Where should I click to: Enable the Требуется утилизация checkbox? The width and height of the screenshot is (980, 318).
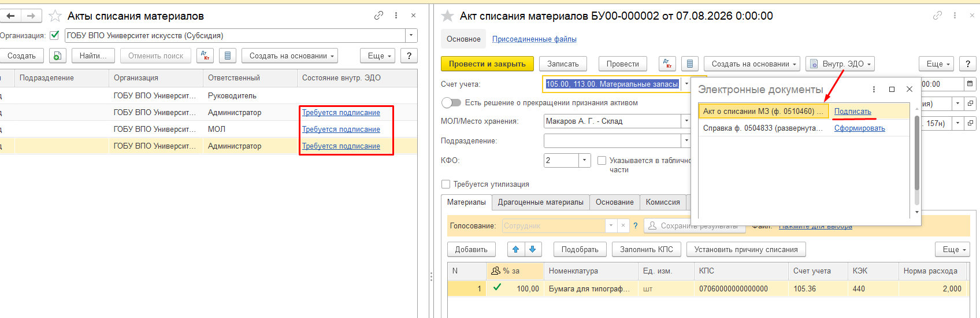[x=446, y=184]
